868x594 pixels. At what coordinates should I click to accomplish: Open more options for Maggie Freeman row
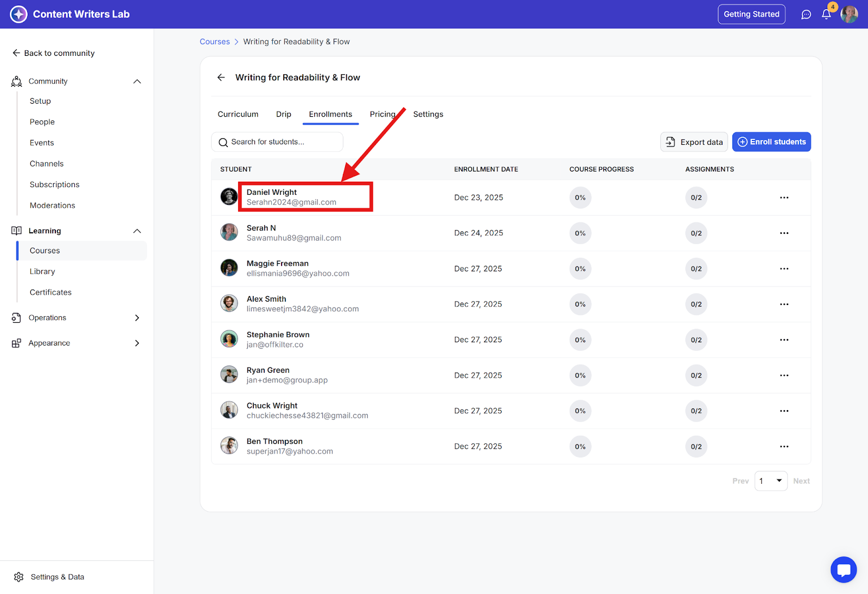point(784,269)
